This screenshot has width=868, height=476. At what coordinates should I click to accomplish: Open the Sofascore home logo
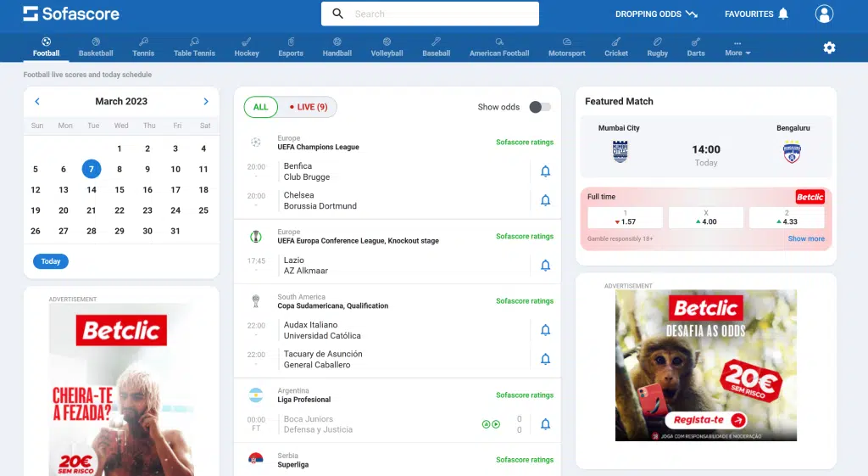(71, 14)
